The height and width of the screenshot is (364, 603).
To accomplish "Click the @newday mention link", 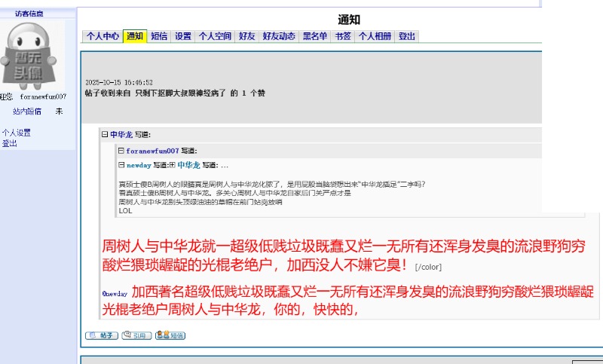I will point(115,293).
